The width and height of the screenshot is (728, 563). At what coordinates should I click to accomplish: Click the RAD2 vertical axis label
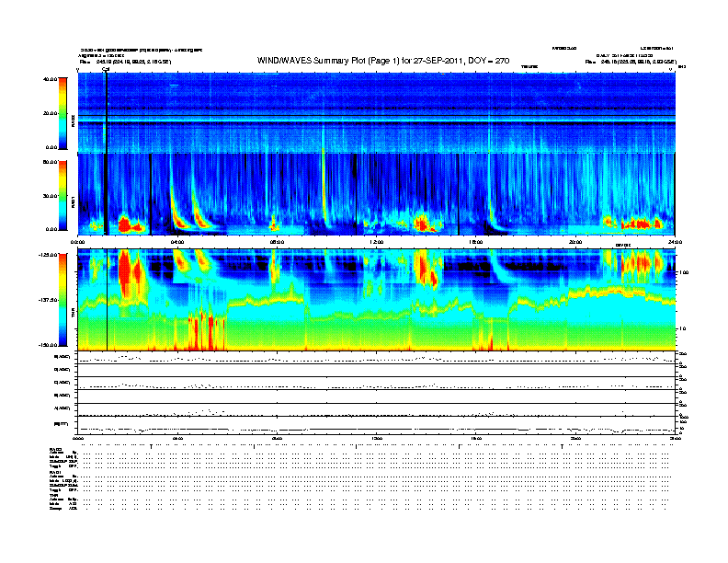[73, 121]
